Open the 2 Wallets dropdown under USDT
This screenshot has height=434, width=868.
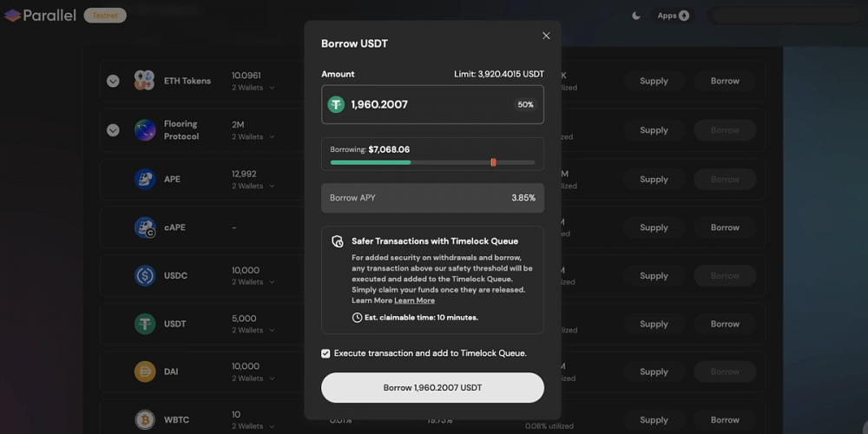pos(253,330)
